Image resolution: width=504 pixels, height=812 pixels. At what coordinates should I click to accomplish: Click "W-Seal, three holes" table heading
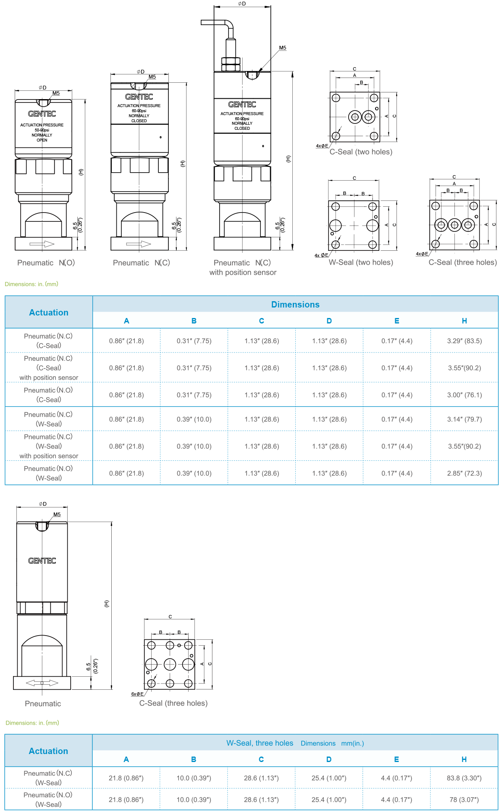point(260,743)
